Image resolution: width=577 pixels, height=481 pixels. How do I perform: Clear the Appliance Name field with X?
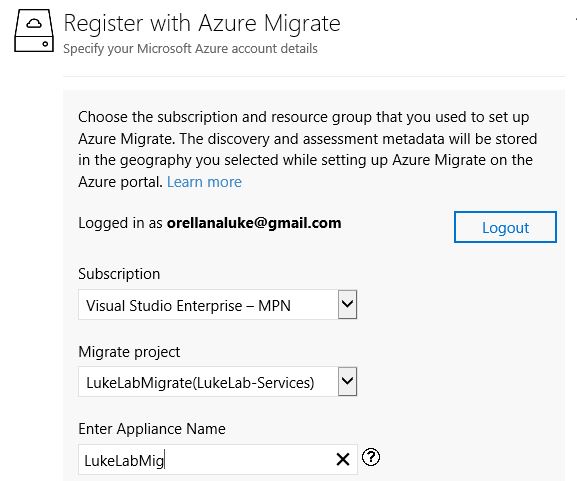click(x=343, y=459)
